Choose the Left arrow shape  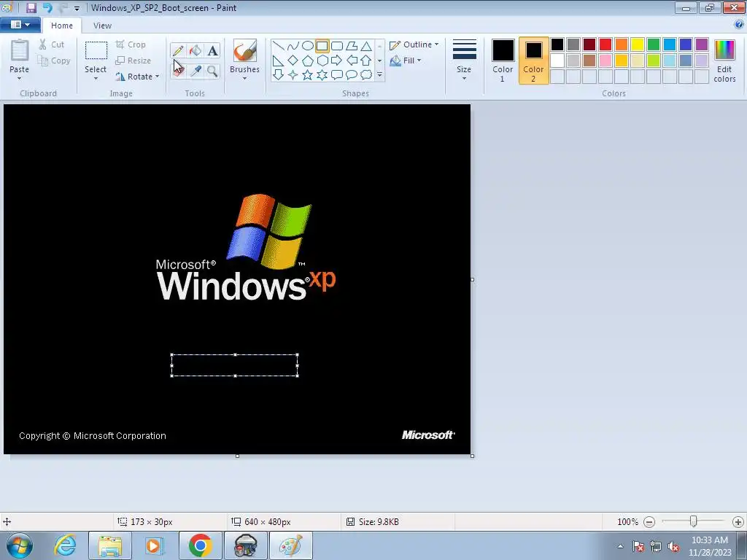tap(352, 61)
